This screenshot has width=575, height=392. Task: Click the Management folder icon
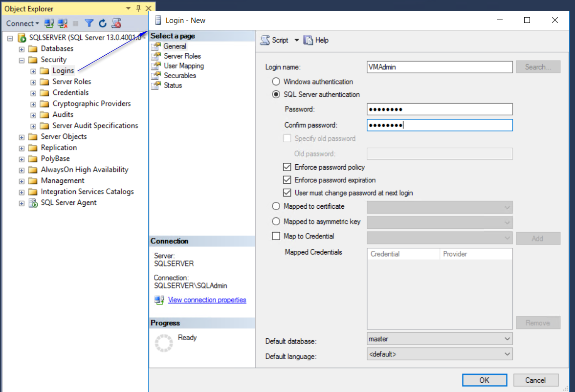pyautogui.click(x=33, y=181)
